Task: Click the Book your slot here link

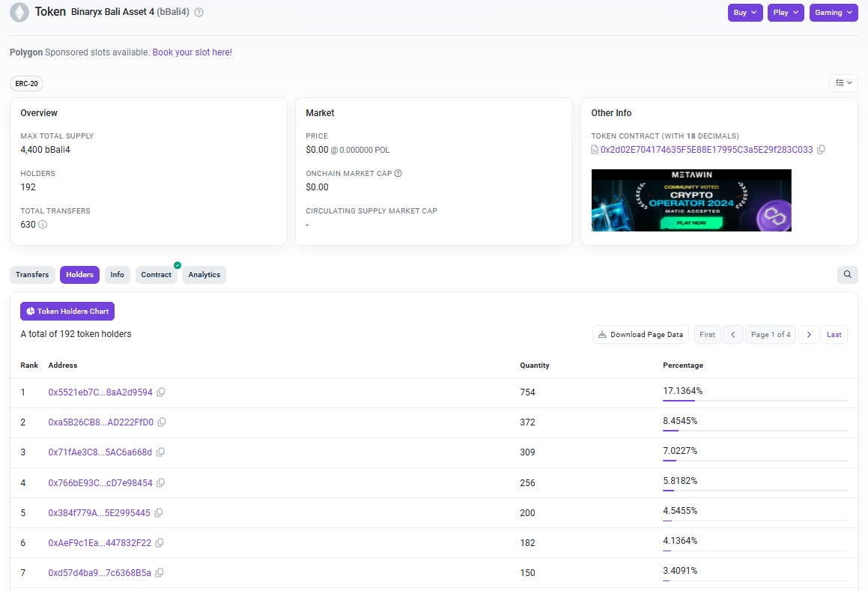Action: [192, 52]
